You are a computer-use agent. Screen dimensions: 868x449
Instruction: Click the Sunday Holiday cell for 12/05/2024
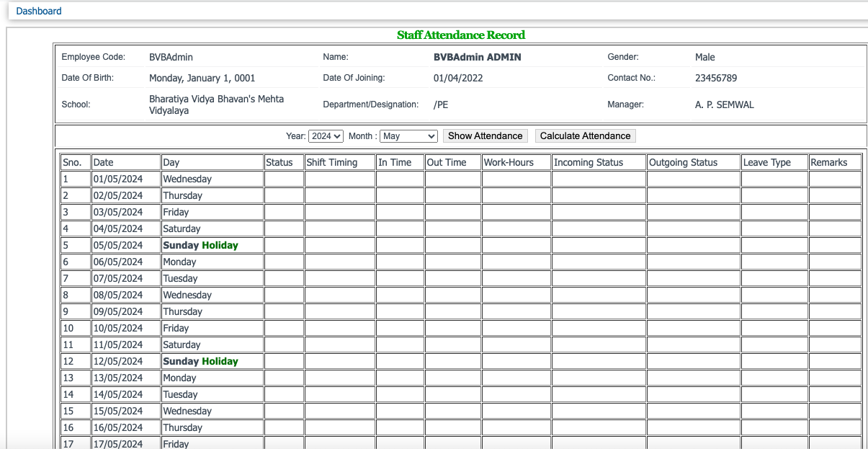click(212, 361)
